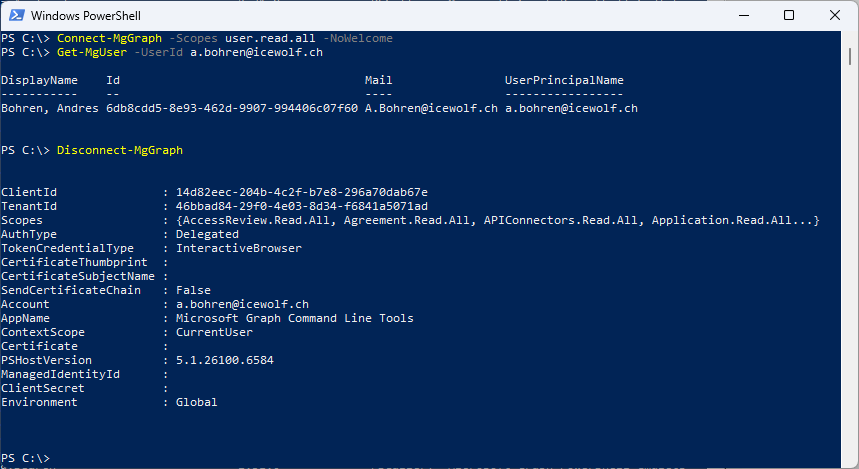Click the AuthType value Delegated
The height and width of the screenshot is (469, 859).
207,234
